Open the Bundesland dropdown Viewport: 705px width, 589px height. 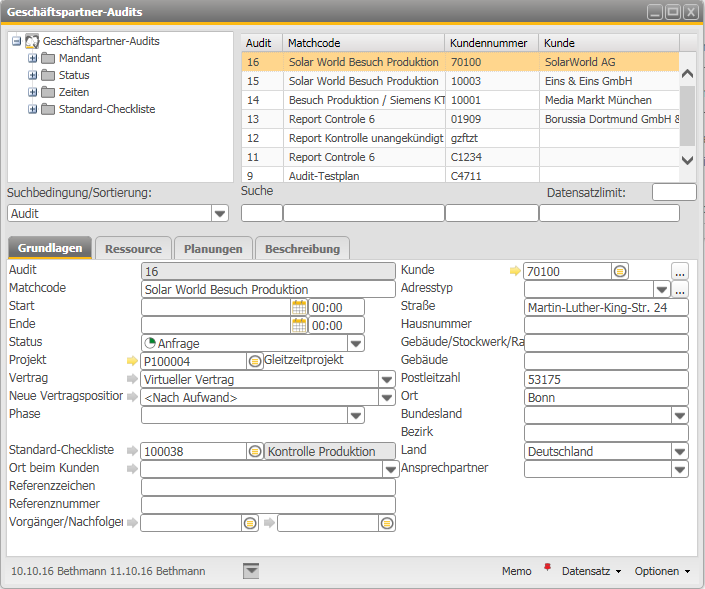pyautogui.click(x=679, y=415)
